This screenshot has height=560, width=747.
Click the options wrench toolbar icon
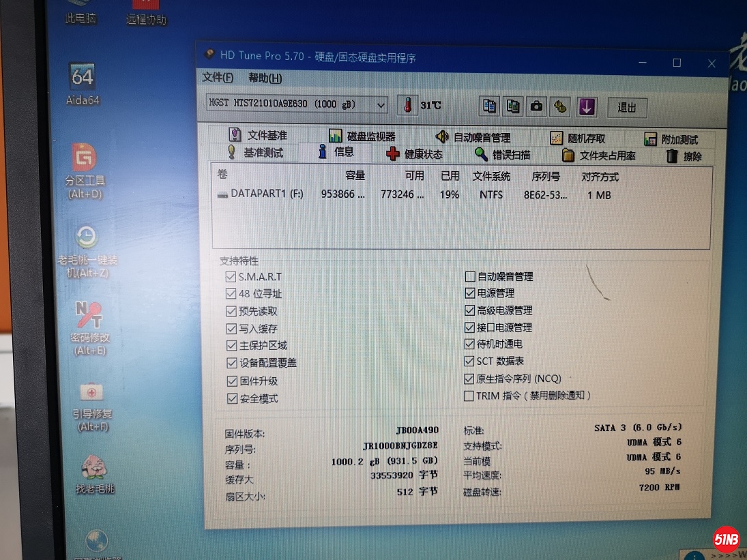(561, 106)
